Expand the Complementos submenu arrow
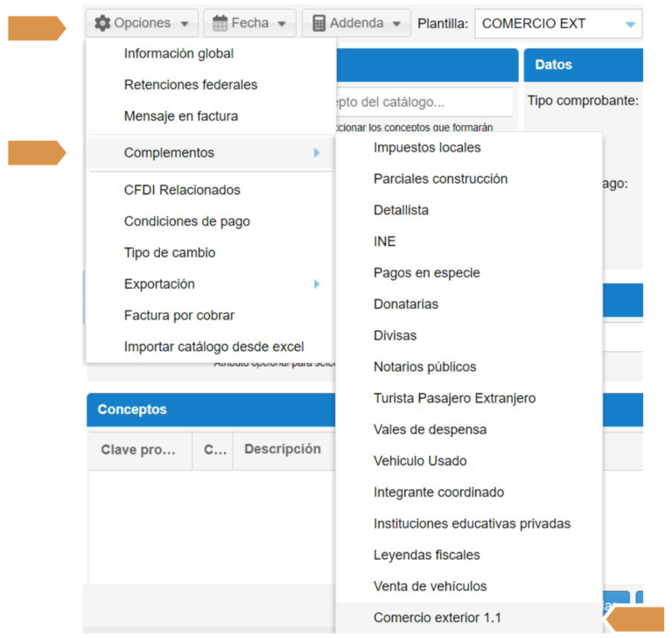Viewport: 672px width, 638px height. pyautogui.click(x=316, y=153)
